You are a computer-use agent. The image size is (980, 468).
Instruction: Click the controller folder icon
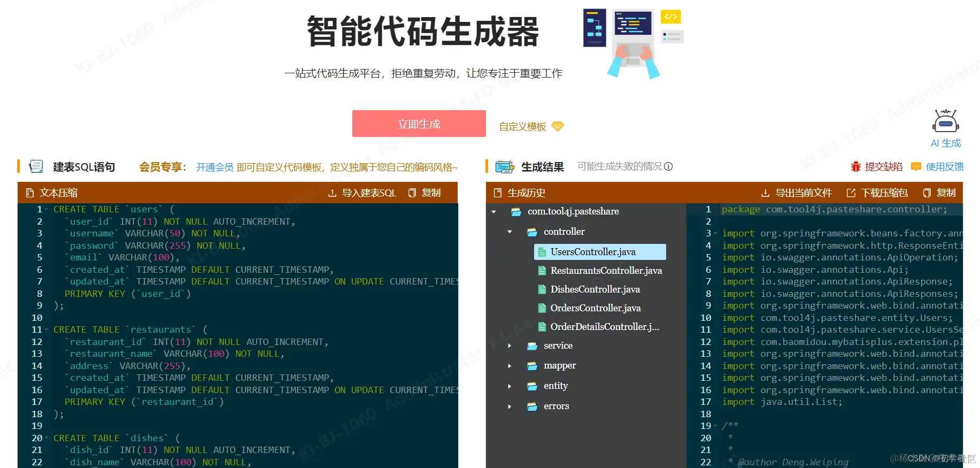click(x=532, y=232)
